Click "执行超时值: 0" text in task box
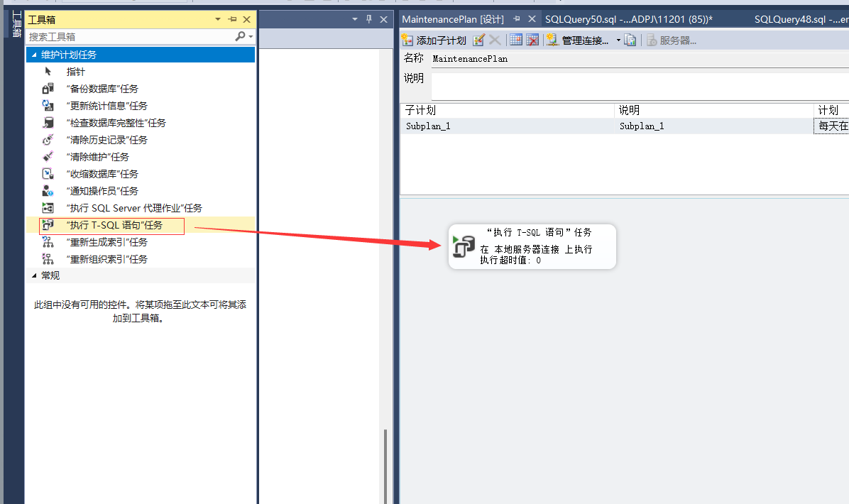The width and height of the screenshot is (849, 504). 510,261
